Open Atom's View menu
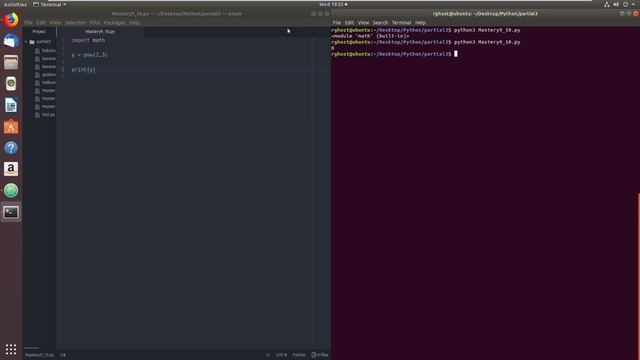 (55, 23)
